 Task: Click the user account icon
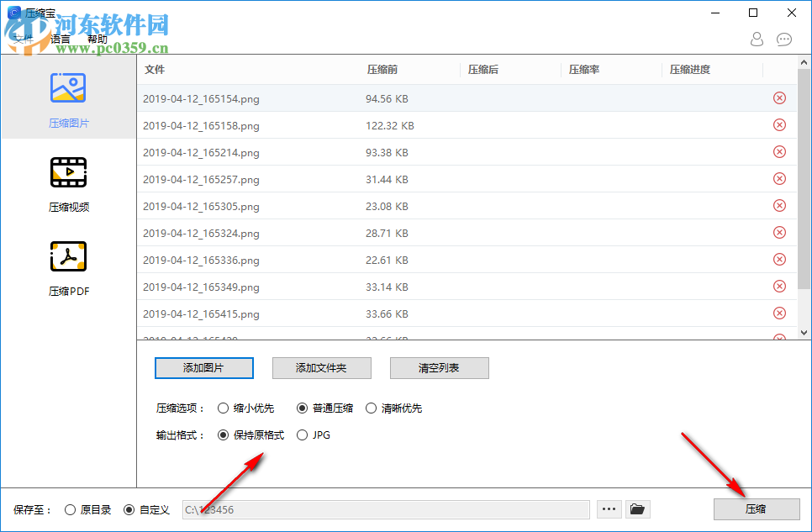tap(756, 40)
